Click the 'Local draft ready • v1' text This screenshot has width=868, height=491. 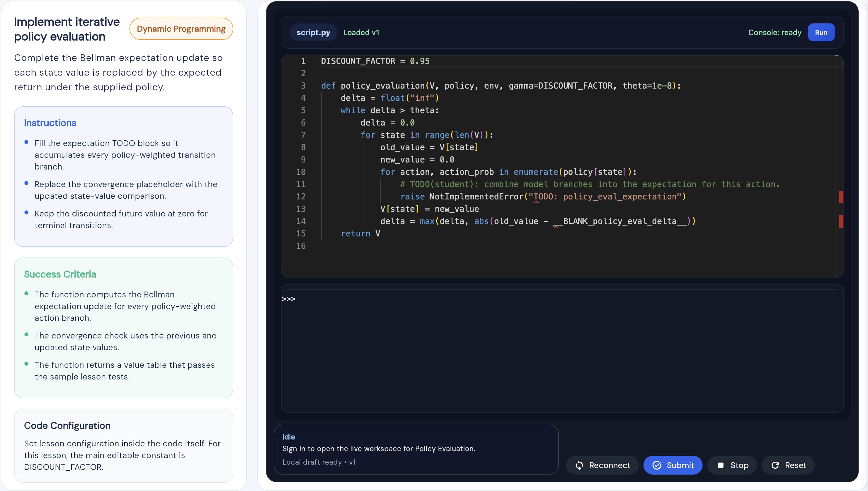[x=319, y=462]
